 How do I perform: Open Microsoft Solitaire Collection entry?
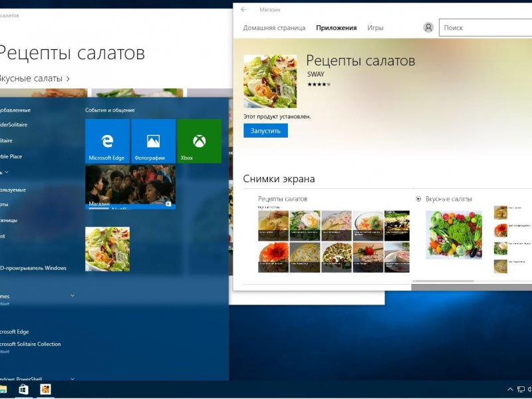pyautogui.click(x=30, y=344)
